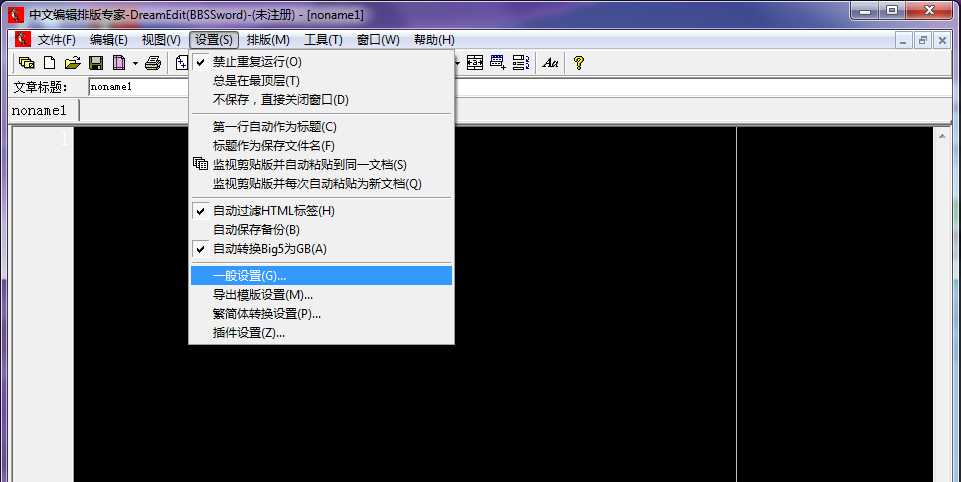Enable 标题作为保存文件名(F)
Screen dimensions: 961x482
[x=321, y=146]
